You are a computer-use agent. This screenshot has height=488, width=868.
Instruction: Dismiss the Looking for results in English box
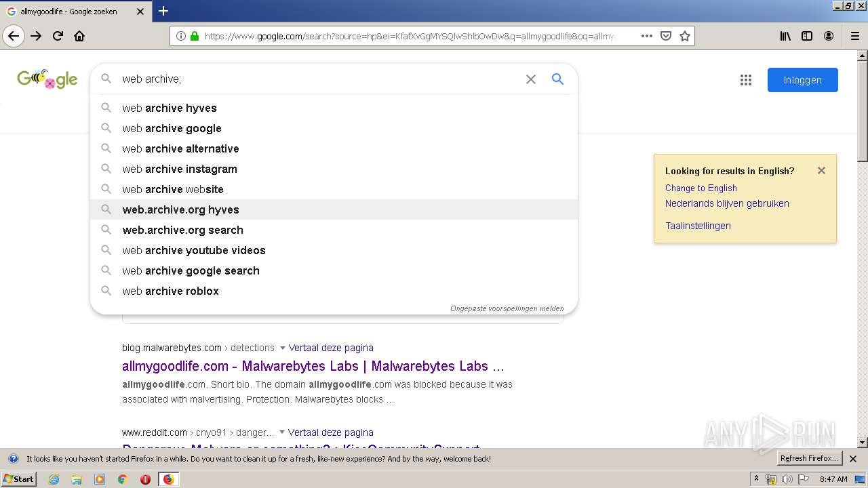point(821,171)
